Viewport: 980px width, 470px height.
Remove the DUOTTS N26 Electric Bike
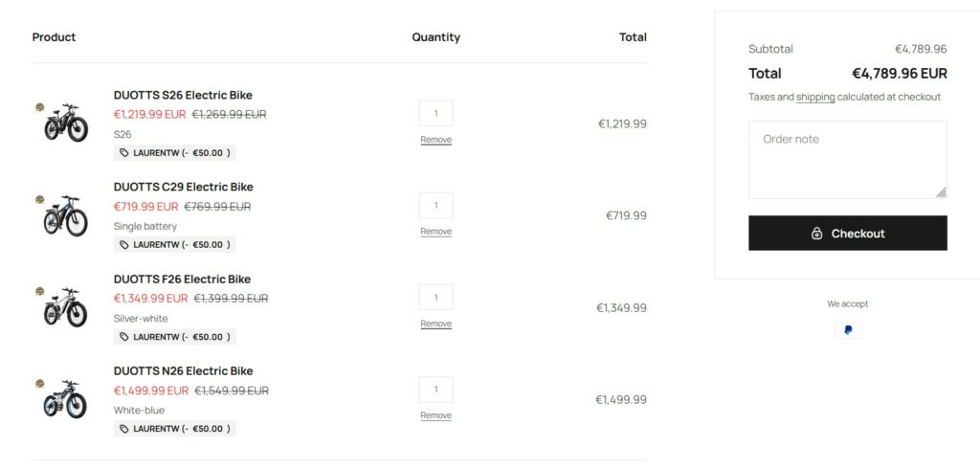[x=435, y=415]
